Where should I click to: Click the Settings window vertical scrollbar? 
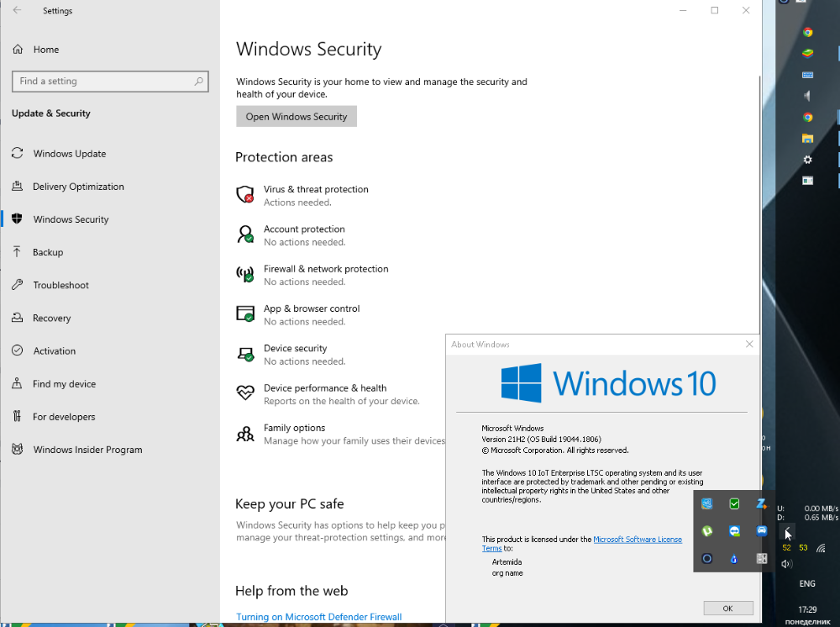point(759,203)
